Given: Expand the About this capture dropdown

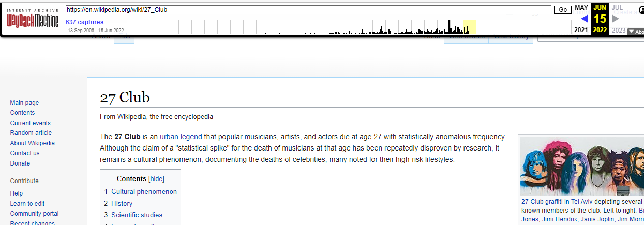Looking at the screenshot, I should tap(636, 31).
